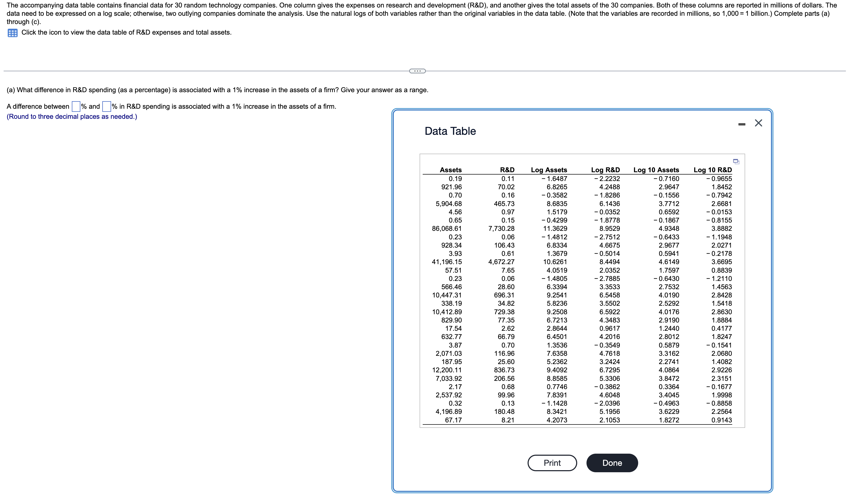Select the Log 10 Assets column header
This screenshot has width=849, height=504.
click(656, 170)
